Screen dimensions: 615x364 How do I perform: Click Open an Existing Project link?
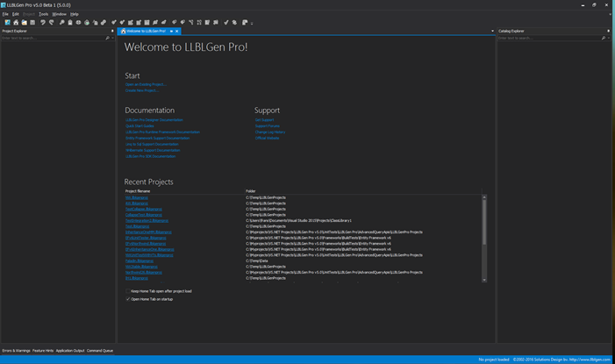146,84
